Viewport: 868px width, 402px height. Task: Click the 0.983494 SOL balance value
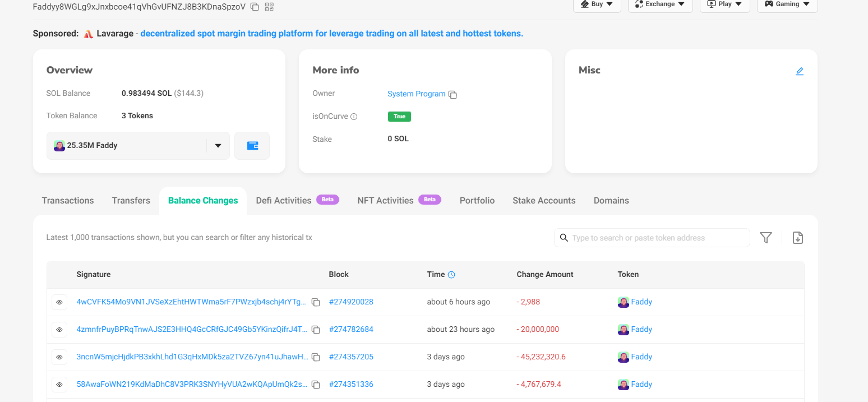pyautogui.click(x=147, y=93)
